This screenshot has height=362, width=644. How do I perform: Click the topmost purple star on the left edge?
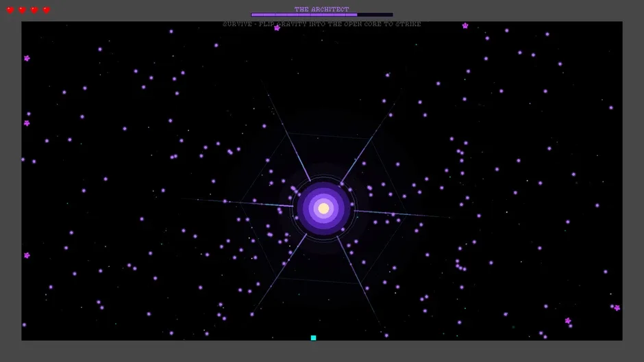tap(27, 58)
